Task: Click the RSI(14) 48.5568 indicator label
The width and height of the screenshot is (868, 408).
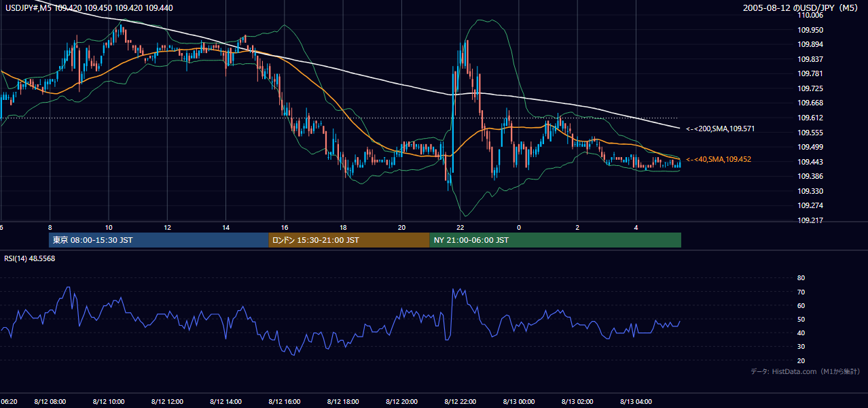Action: point(30,258)
